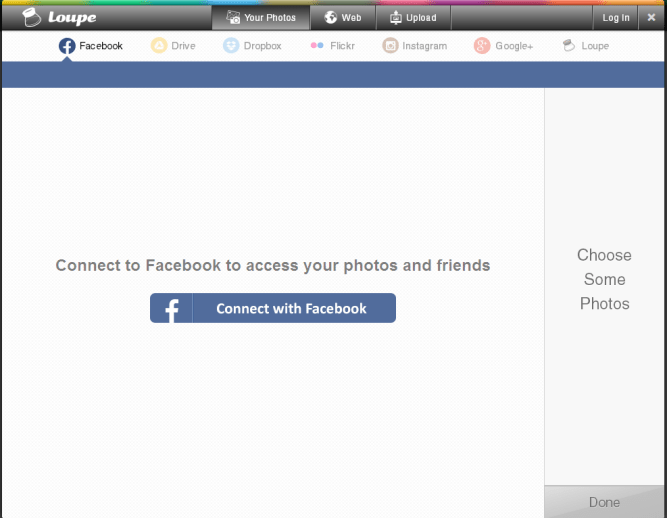Viewport: 667px width, 518px height.
Task: Pick the Flickr source icon
Action: coord(317,46)
